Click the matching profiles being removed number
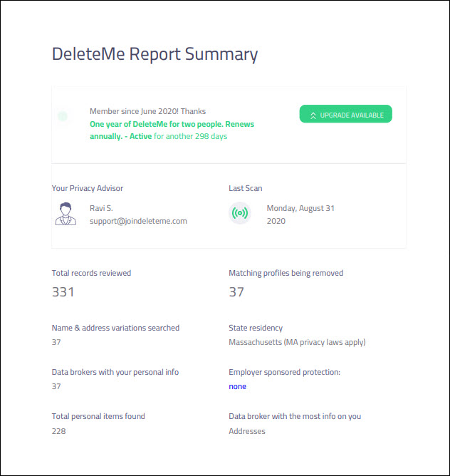The height and width of the screenshot is (476, 450). pyautogui.click(x=236, y=292)
